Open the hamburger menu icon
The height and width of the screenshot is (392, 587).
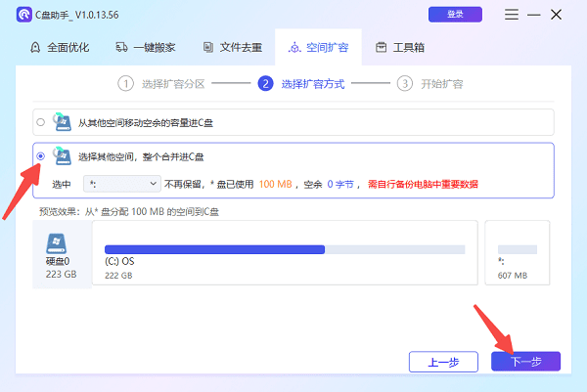(512, 15)
